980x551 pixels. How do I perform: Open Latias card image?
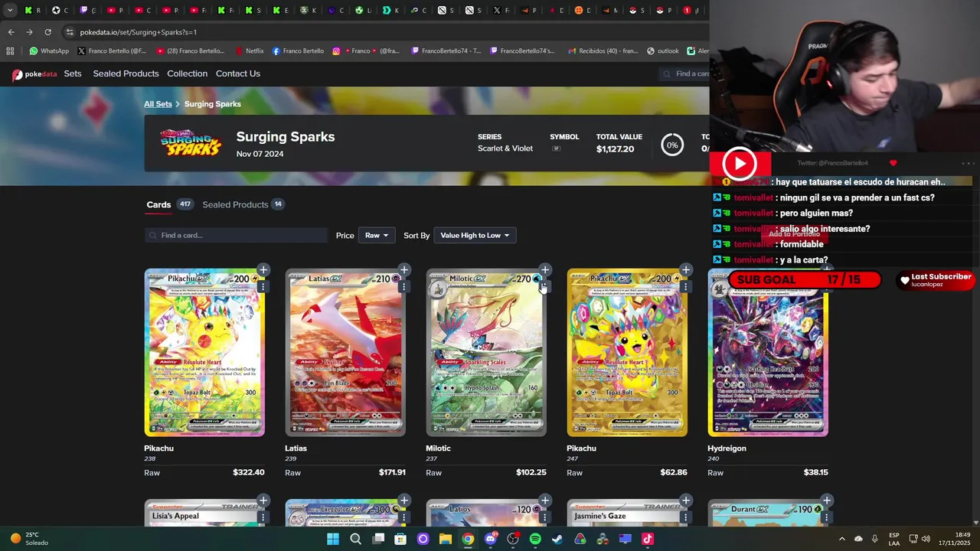coord(345,352)
